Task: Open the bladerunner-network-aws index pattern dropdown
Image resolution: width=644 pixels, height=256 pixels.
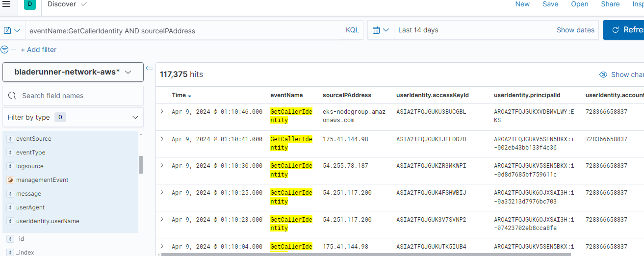Action: click(73, 72)
